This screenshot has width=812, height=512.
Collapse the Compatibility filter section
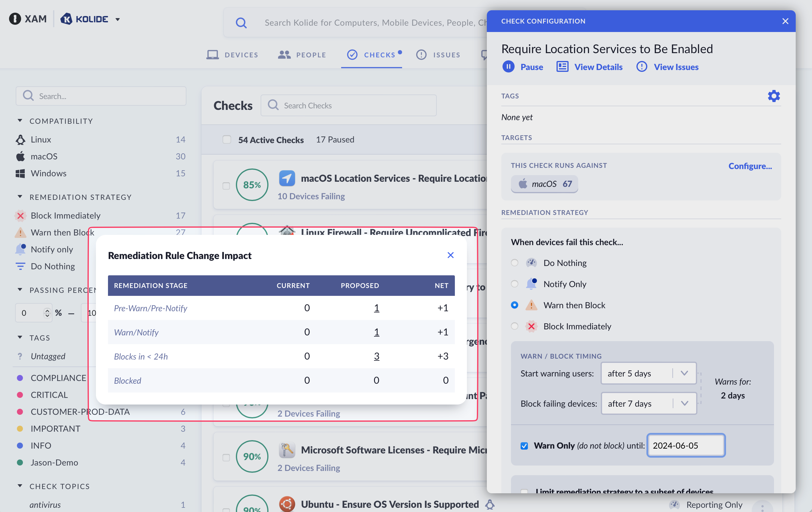coord(20,121)
